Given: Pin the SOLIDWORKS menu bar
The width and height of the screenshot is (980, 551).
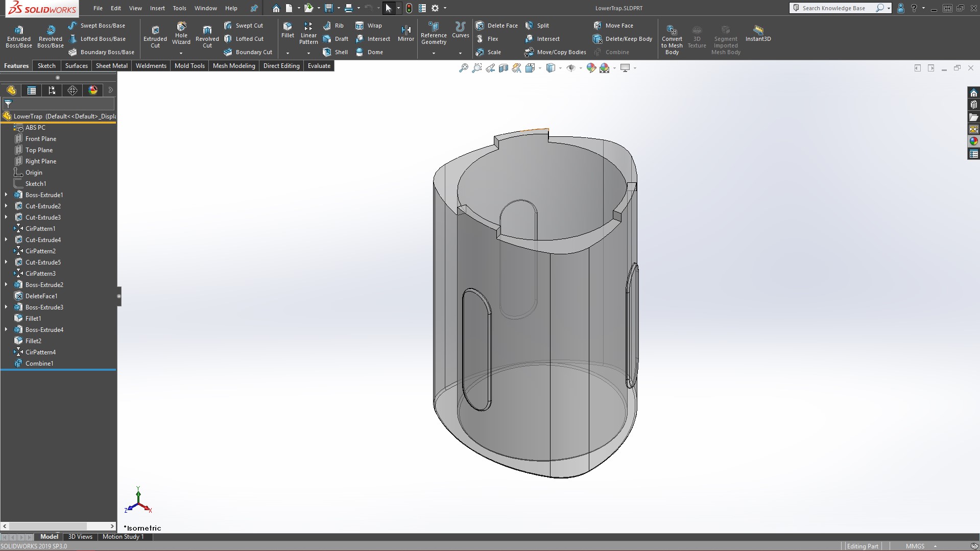Looking at the screenshot, I should click(254, 8).
